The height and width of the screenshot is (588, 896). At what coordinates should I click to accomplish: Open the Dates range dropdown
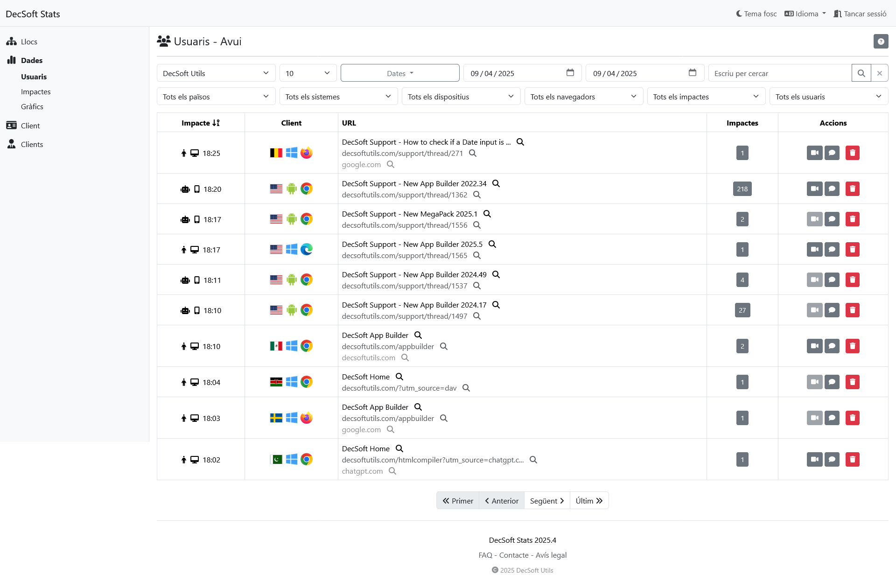click(399, 73)
